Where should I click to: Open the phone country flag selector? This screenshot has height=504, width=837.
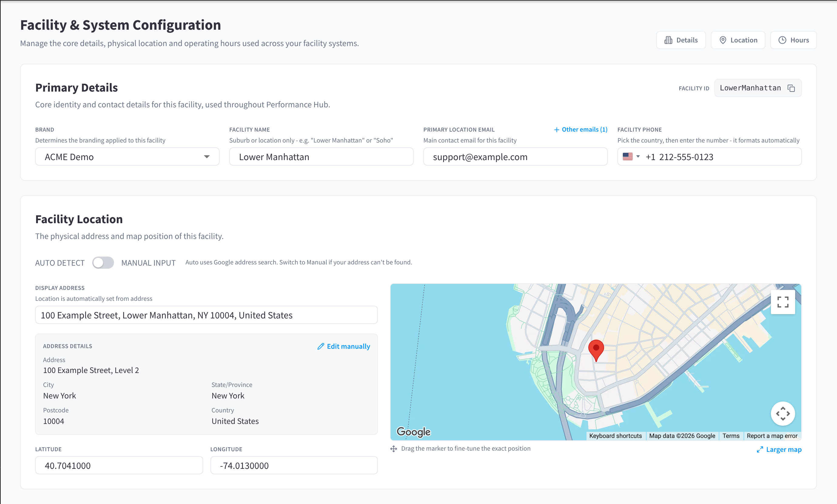(x=631, y=156)
